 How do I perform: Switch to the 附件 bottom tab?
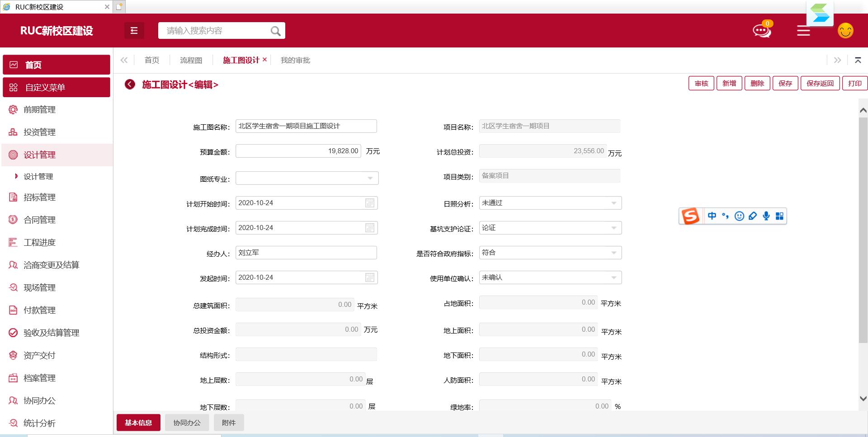[x=229, y=423]
